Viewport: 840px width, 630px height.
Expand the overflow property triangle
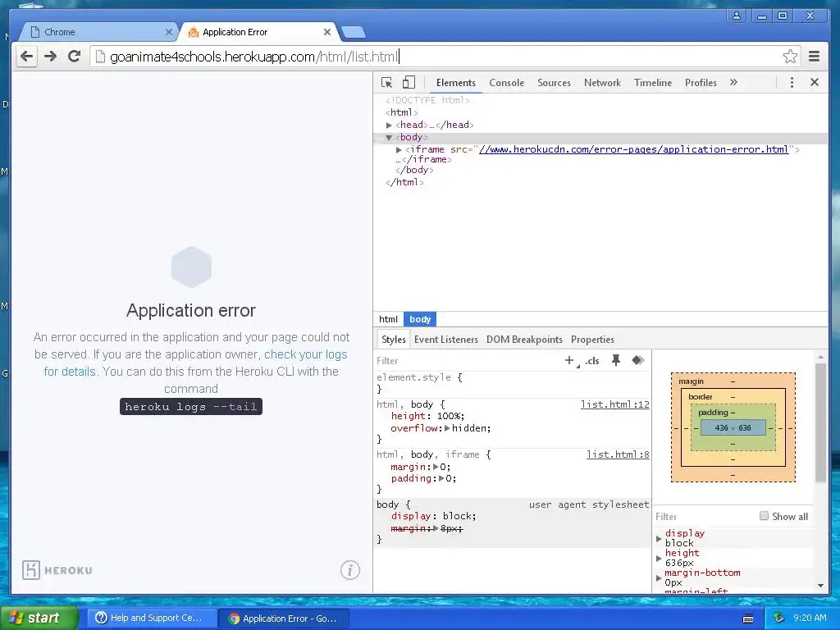click(447, 428)
